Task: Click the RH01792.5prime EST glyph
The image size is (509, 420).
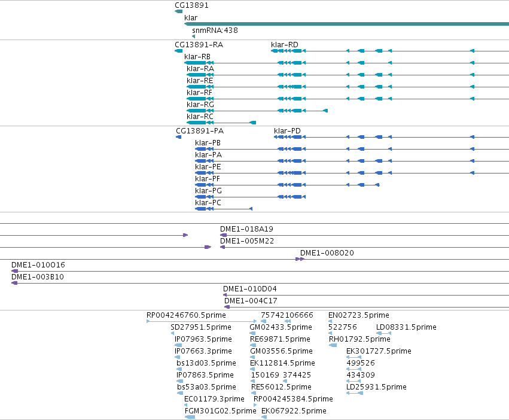Action: (x=333, y=345)
